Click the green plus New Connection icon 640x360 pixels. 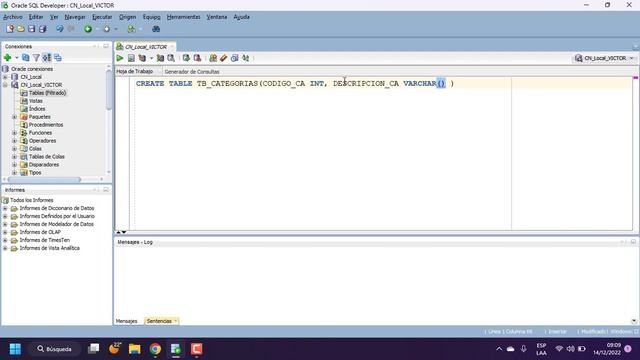(7, 58)
